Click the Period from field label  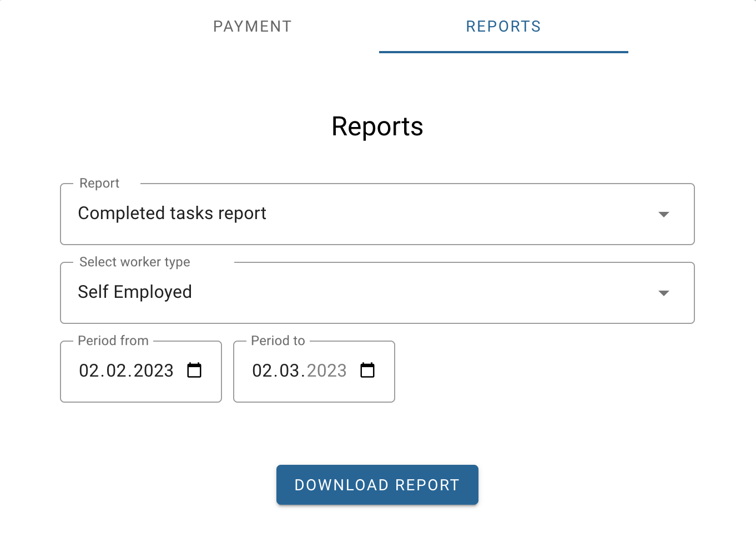[x=113, y=341]
